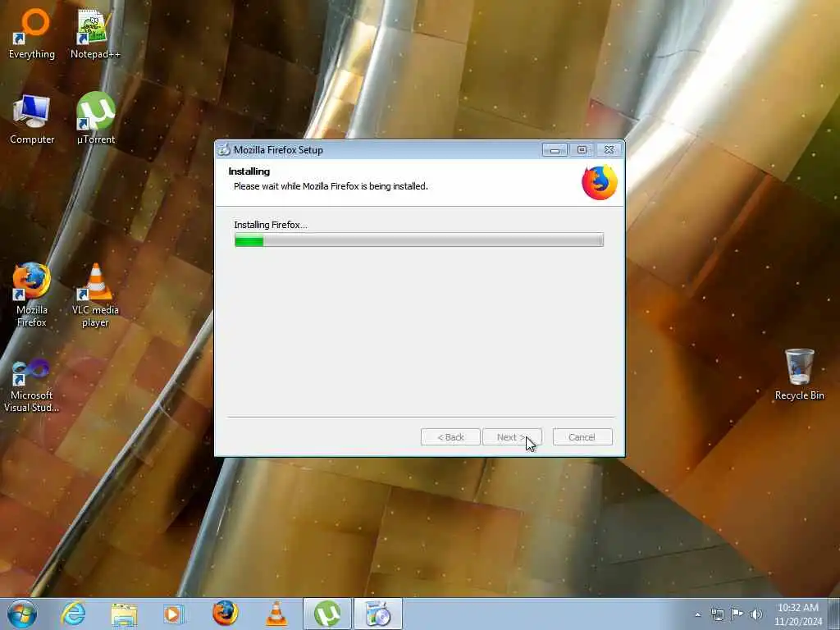Open the clock showing 10:32 AM

pyautogui.click(x=798, y=614)
